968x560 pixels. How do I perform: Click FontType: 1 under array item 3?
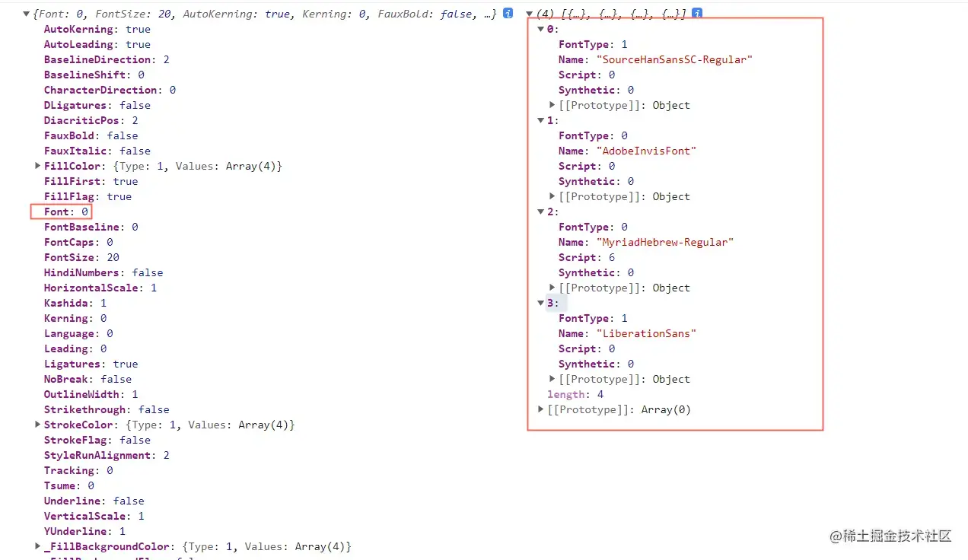point(593,318)
